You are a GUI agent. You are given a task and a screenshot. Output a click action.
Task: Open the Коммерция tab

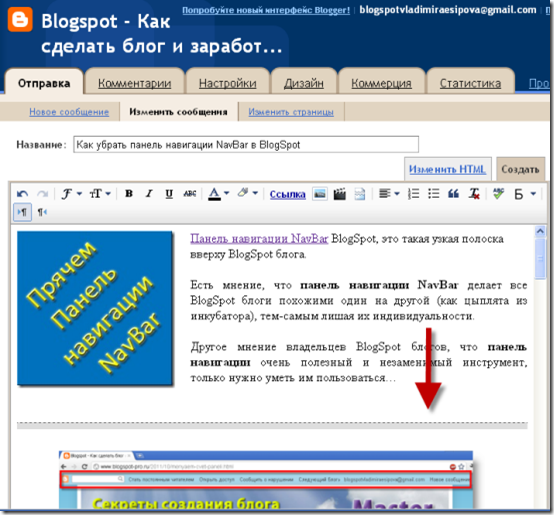[381, 83]
